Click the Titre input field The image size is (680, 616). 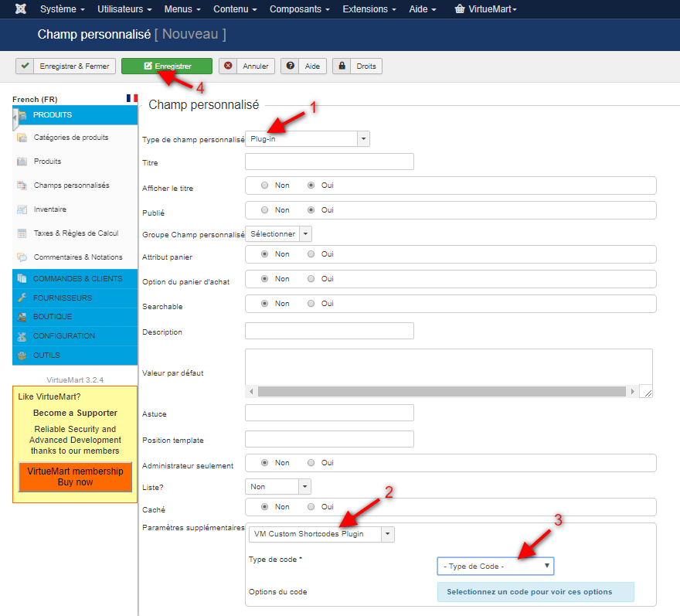[x=329, y=162]
